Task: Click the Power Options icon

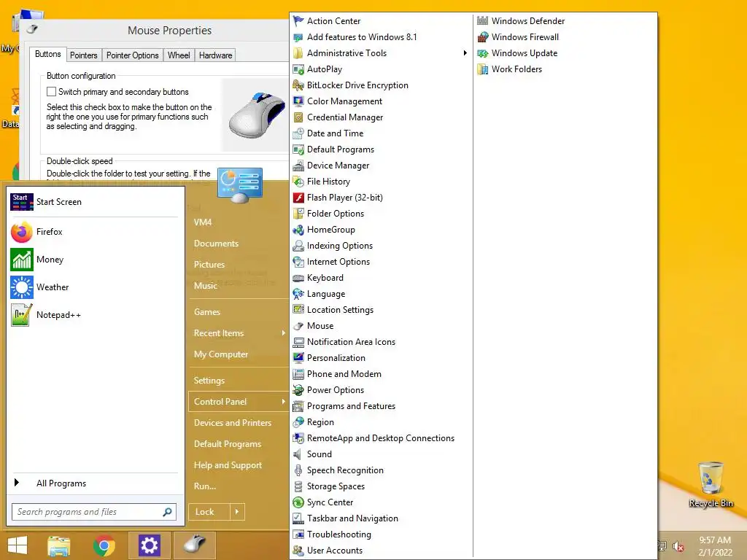Action: (x=298, y=390)
